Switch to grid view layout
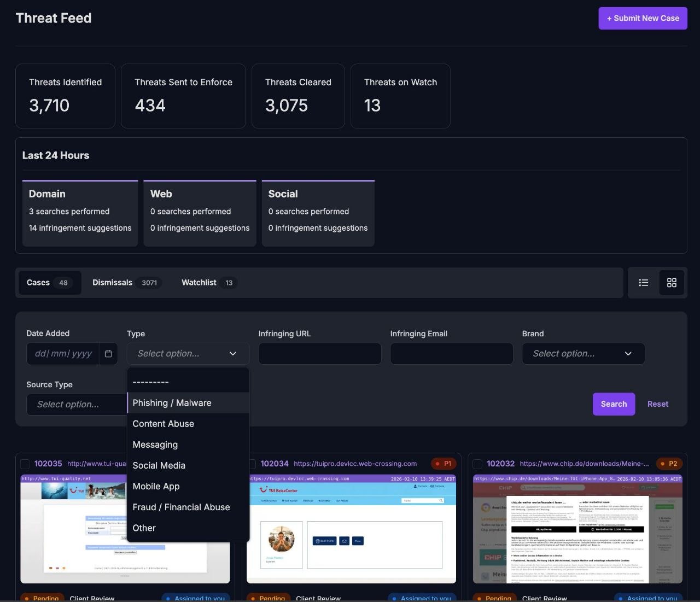 [672, 283]
